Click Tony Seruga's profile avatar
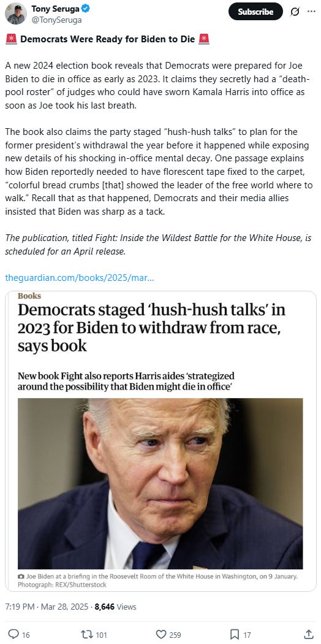Image resolution: width=321 pixels, height=644 pixels. point(15,13)
